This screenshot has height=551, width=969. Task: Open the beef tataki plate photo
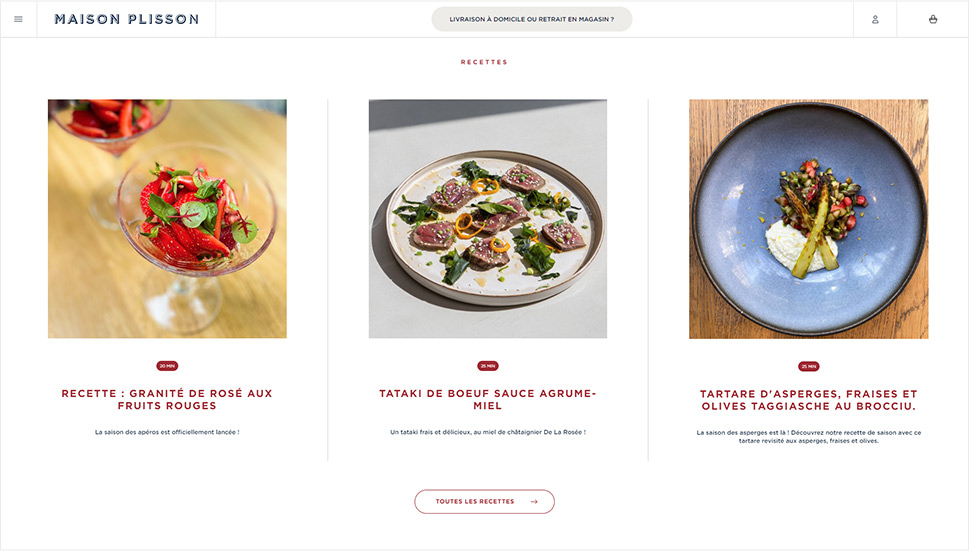point(488,218)
